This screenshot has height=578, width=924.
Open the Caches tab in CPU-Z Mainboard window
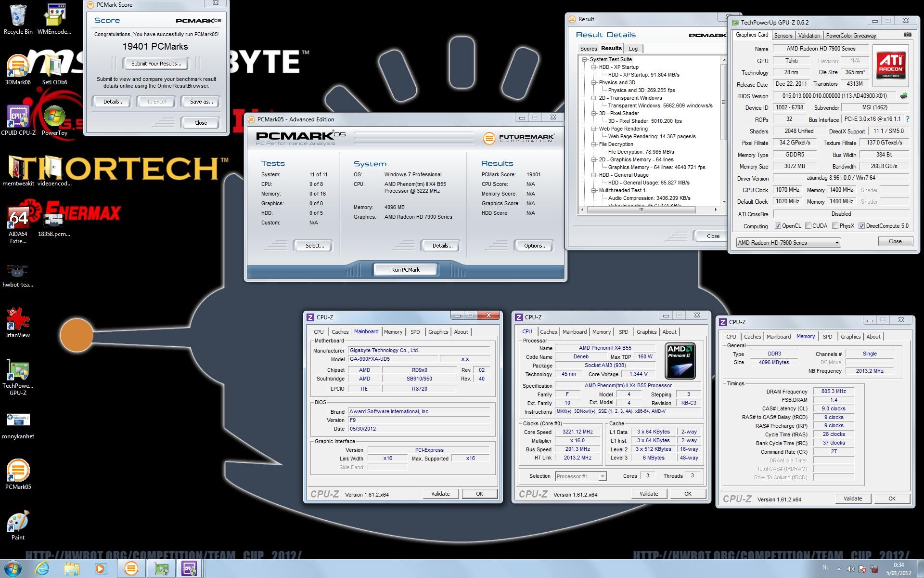tap(340, 332)
